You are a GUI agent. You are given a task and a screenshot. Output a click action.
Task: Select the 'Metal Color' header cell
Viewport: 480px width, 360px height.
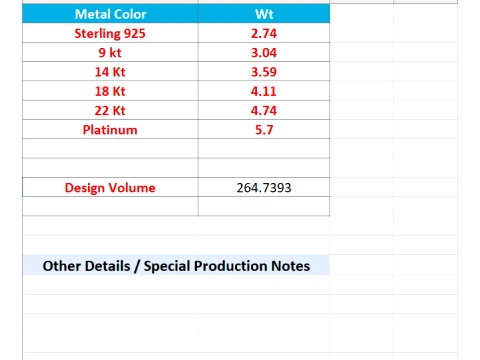(110, 14)
